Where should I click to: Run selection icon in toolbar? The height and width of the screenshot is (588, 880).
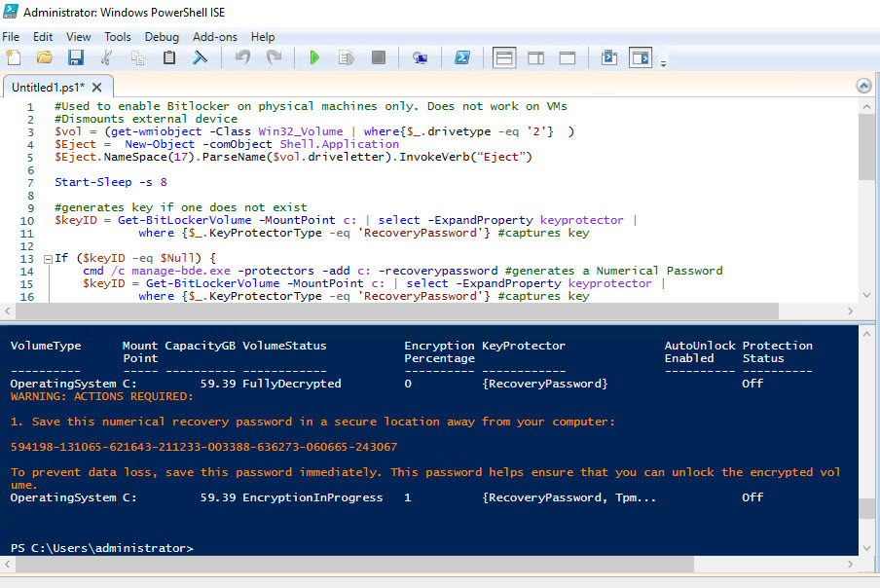[x=347, y=57]
